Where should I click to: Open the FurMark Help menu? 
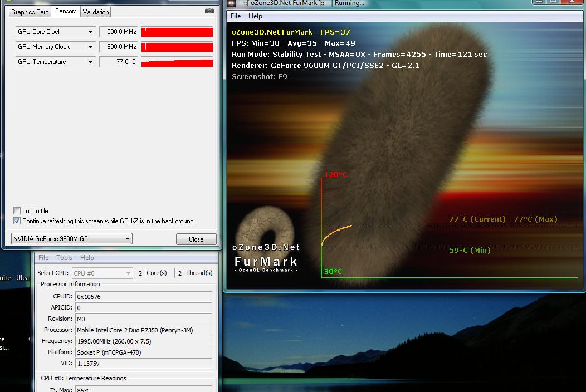(255, 16)
